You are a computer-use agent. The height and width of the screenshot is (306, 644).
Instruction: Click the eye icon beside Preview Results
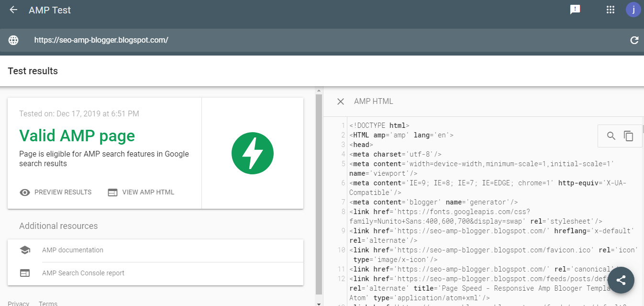coord(24,192)
